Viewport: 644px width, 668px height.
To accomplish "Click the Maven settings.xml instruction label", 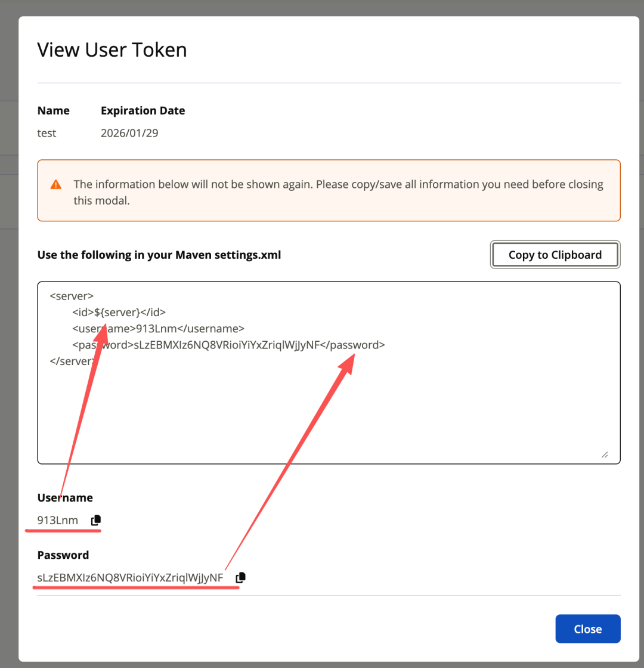I will point(159,255).
